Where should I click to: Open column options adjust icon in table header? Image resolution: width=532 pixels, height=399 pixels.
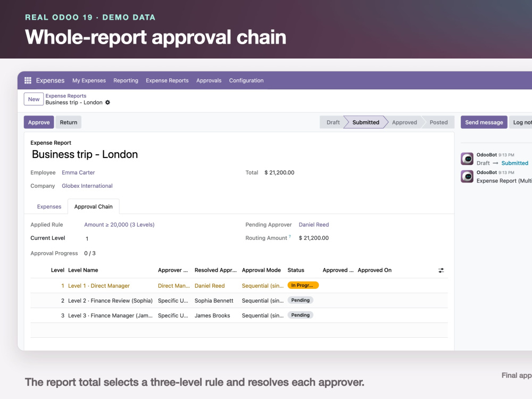[440, 270]
